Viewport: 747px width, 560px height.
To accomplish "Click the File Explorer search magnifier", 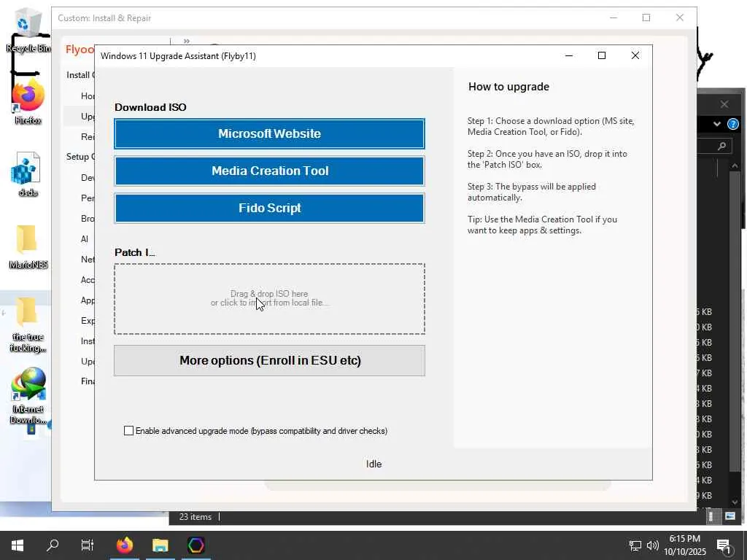I will [721, 146].
